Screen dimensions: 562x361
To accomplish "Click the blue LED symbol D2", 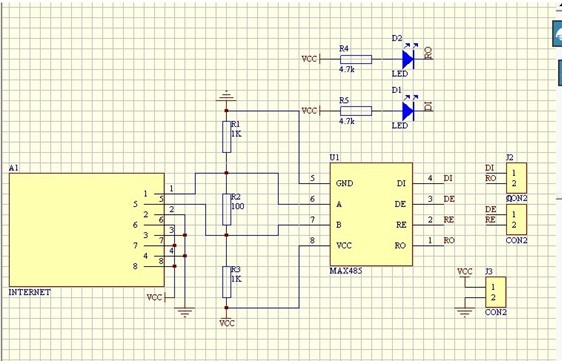I will [x=408, y=59].
